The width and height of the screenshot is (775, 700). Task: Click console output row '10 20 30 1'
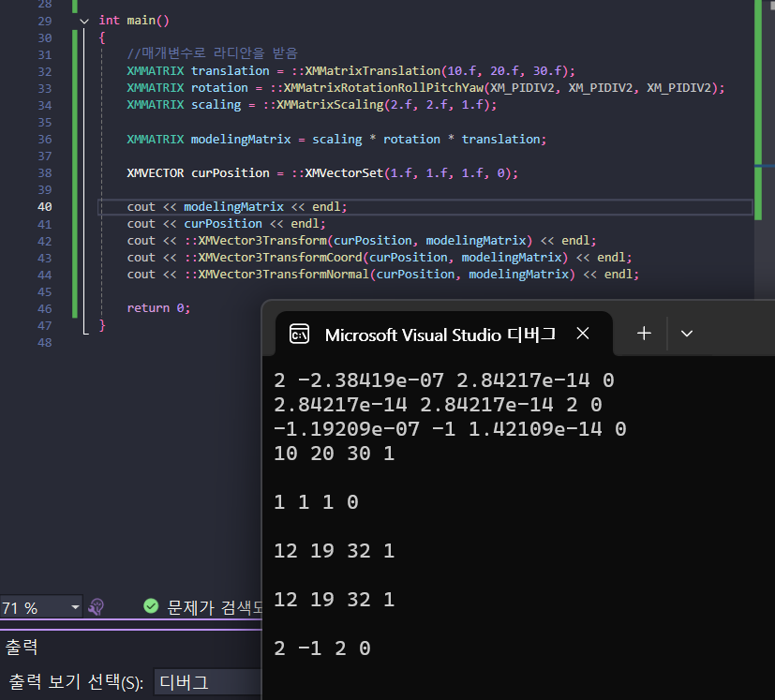coord(335,454)
